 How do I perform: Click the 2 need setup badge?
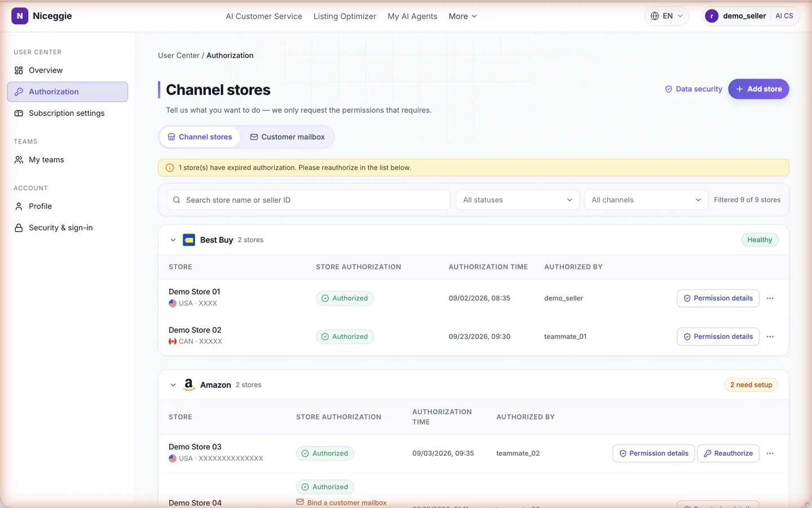[751, 385]
